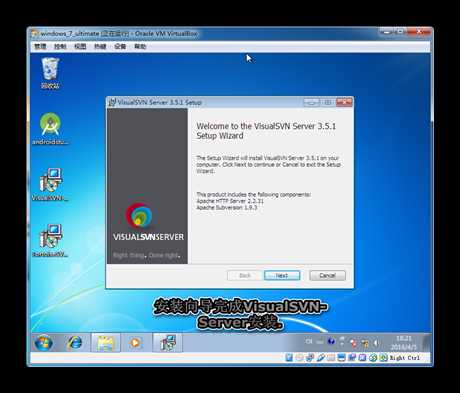The image size is (460, 393).
Task: Minimize the VisualSVN Server Setup dialog
Action: pyautogui.click(x=312, y=102)
